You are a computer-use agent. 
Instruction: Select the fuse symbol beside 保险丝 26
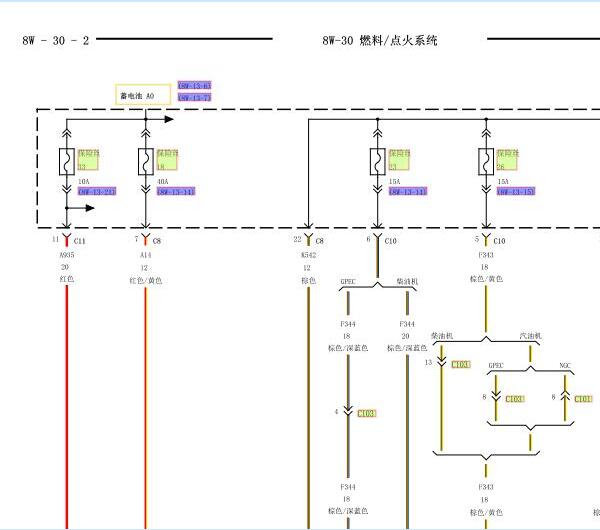[486, 162]
